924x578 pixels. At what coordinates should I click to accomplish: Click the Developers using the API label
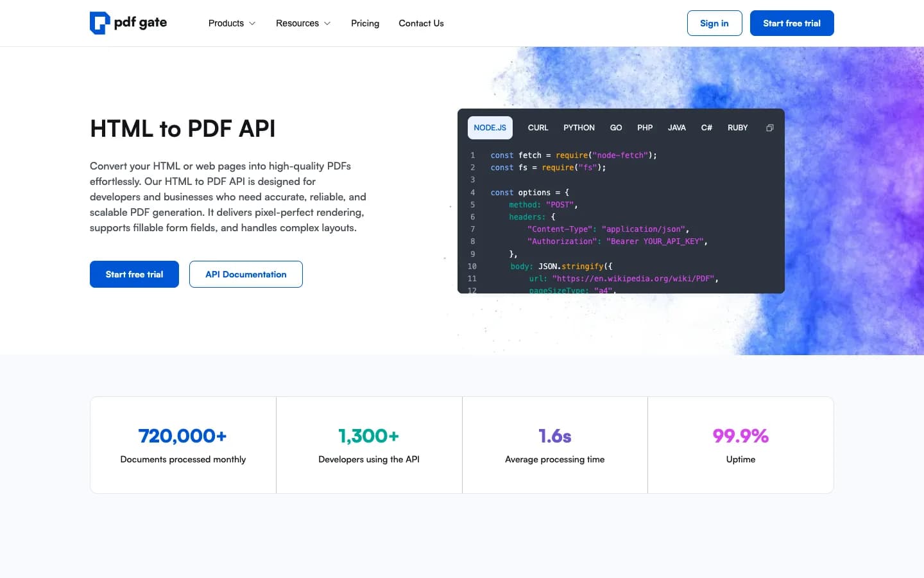click(369, 459)
